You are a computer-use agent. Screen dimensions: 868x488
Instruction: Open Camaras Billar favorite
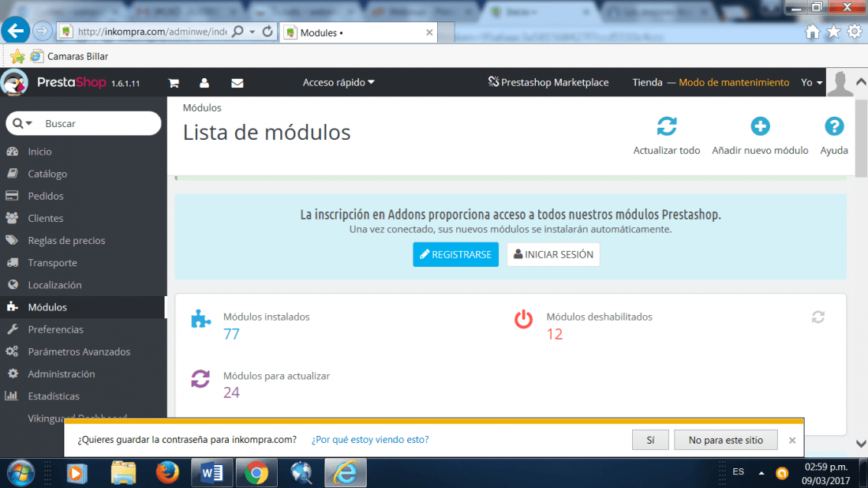coord(69,56)
